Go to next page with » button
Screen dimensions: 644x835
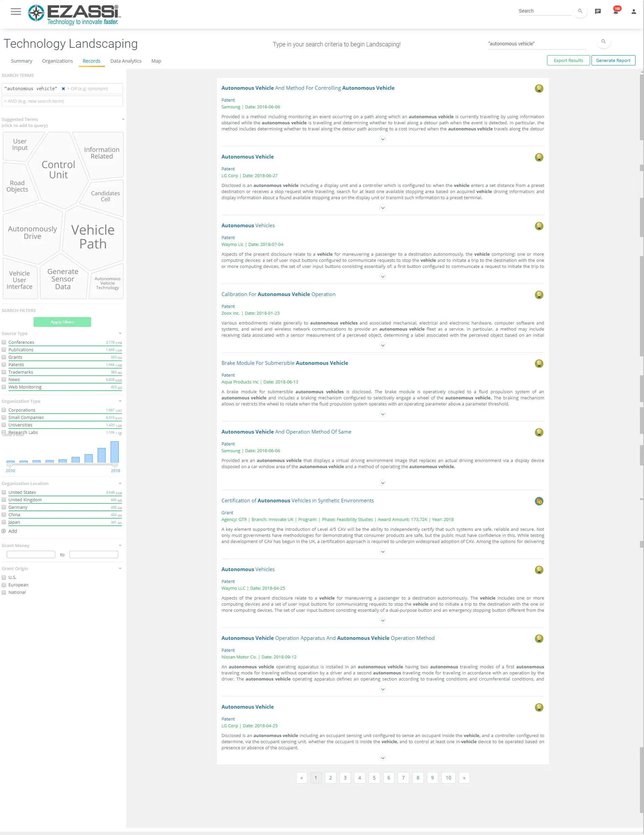click(x=464, y=778)
